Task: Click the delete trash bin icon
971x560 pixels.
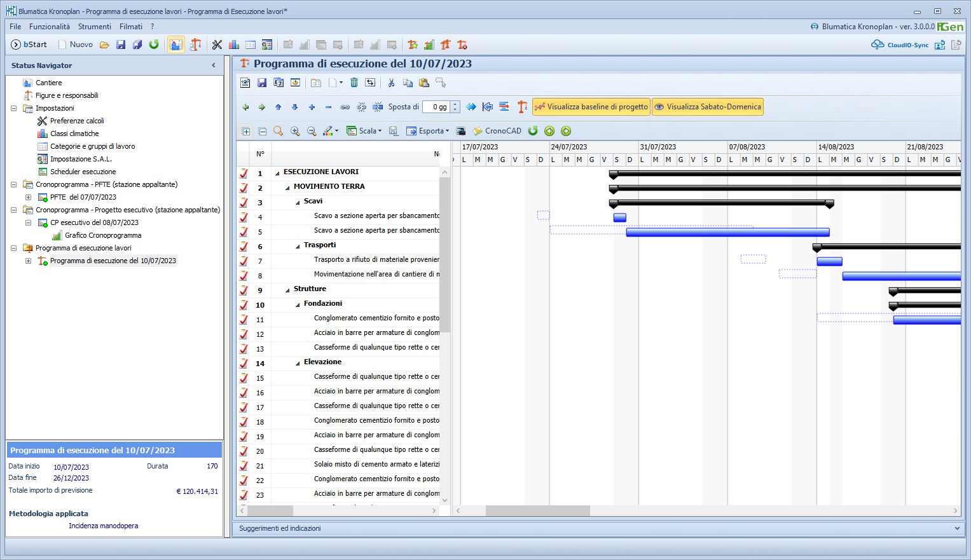Action: (354, 83)
